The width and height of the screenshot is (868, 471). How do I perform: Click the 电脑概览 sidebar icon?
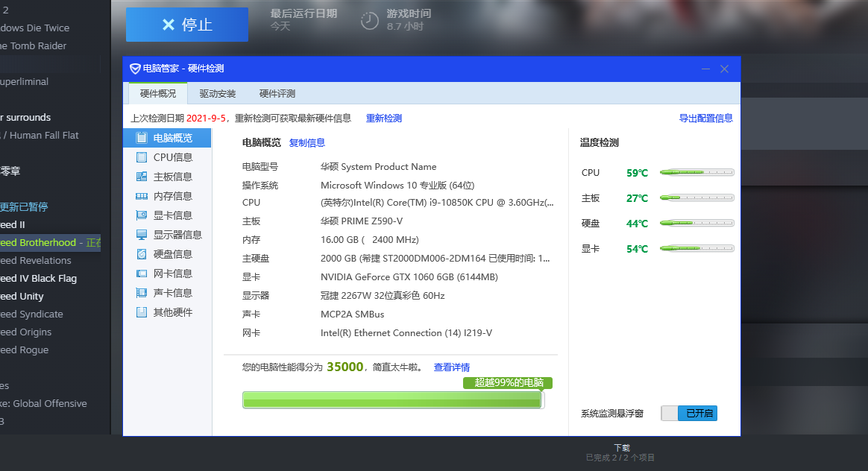[142, 138]
